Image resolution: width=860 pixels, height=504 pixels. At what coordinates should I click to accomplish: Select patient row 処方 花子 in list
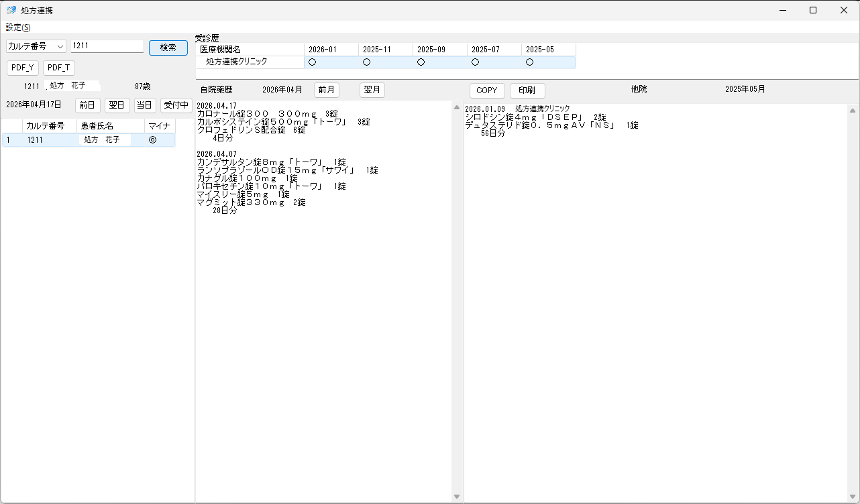[104, 140]
